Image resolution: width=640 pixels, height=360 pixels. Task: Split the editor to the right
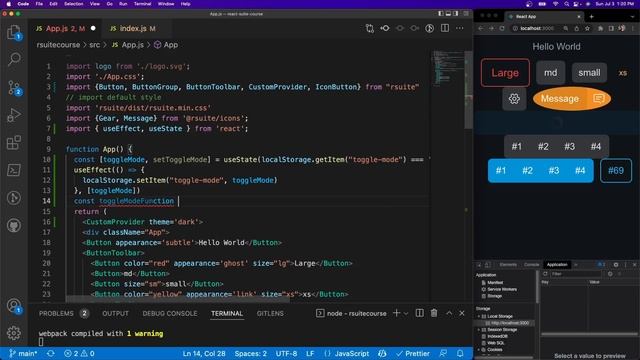(x=445, y=28)
